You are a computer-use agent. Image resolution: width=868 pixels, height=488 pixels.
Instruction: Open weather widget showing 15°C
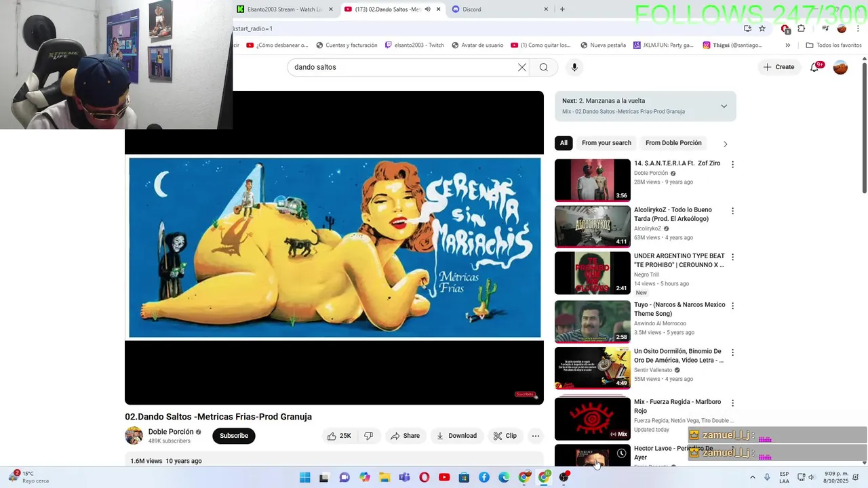[28, 477]
